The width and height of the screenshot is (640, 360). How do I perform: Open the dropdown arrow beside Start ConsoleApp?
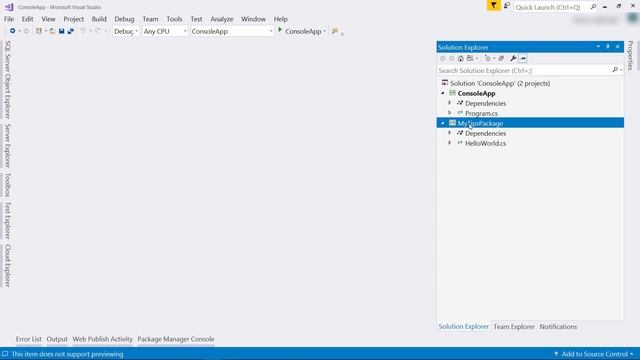coord(325,31)
